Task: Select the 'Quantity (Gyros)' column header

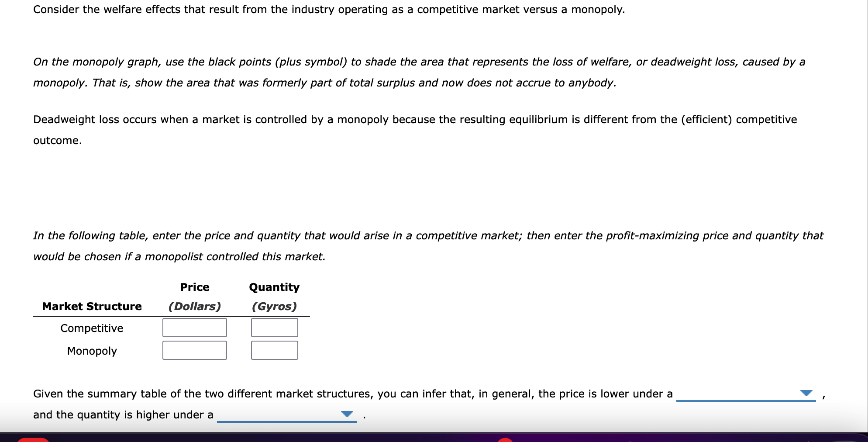Action: [x=274, y=297]
